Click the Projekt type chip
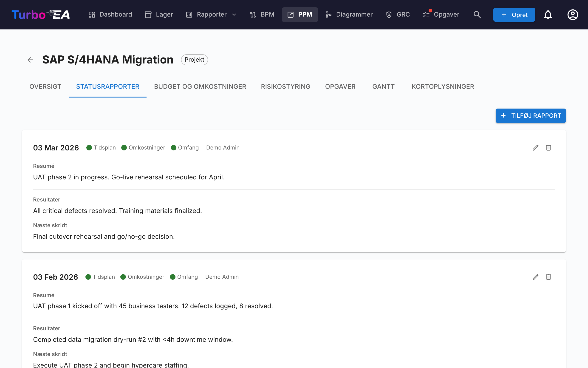Viewport: 588px width, 368px height. click(194, 60)
